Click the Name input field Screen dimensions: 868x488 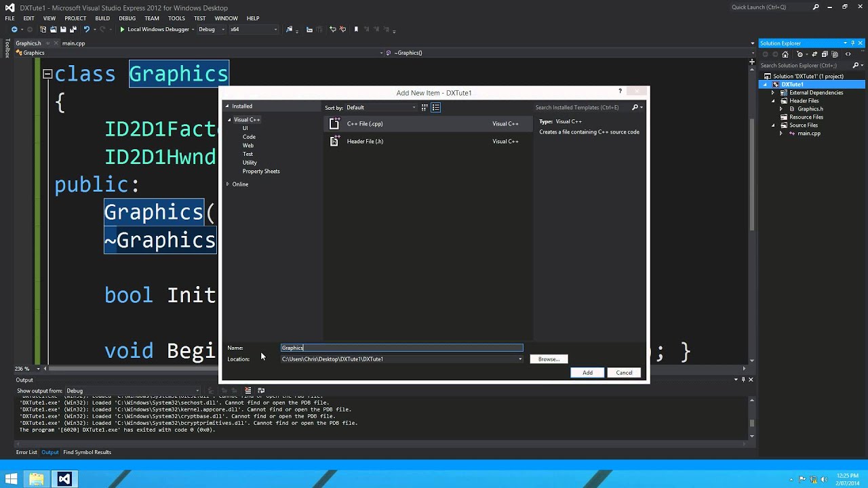402,348
